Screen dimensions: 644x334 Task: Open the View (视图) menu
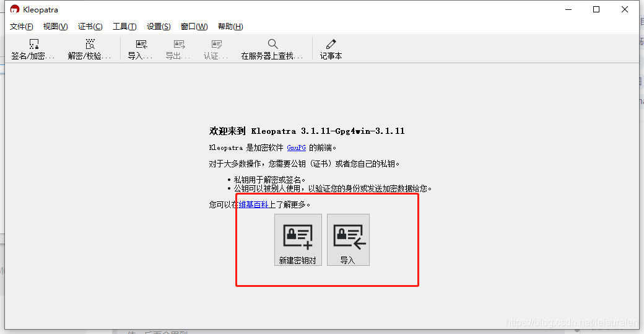(x=56, y=26)
